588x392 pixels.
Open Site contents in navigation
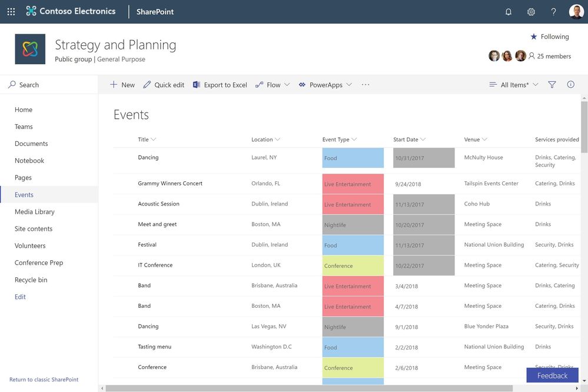34,229
